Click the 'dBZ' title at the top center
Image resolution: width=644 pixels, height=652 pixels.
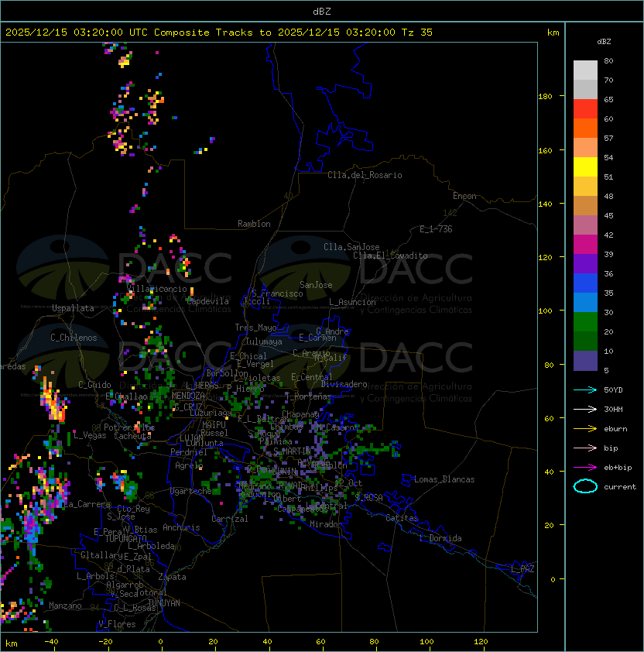pyautogui.click(x=322, y=11)
